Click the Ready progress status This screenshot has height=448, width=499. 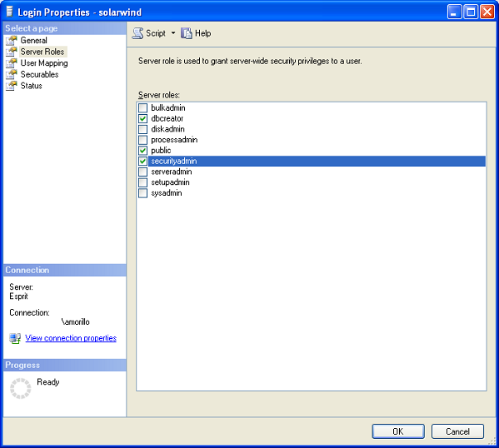pyautogui.click(x=48, y=382)
